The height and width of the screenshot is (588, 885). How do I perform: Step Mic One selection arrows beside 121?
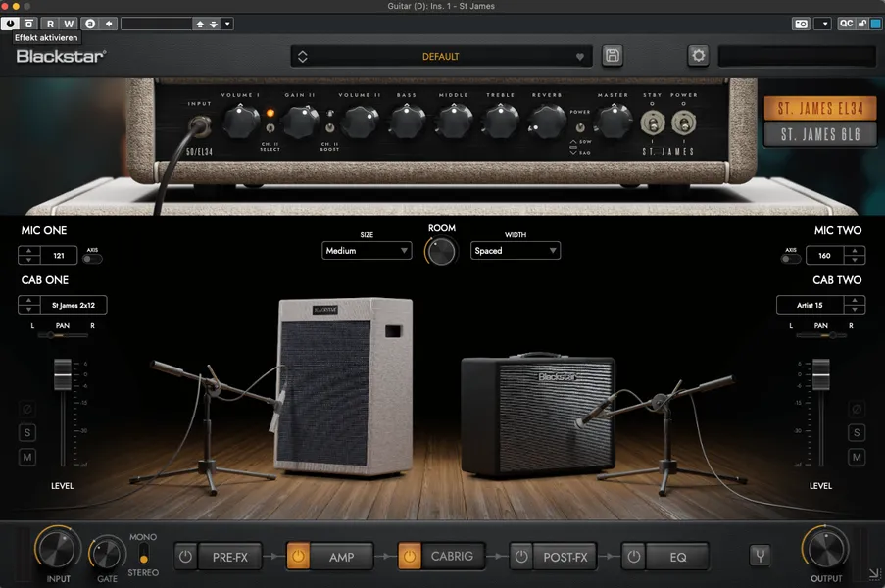28,255
